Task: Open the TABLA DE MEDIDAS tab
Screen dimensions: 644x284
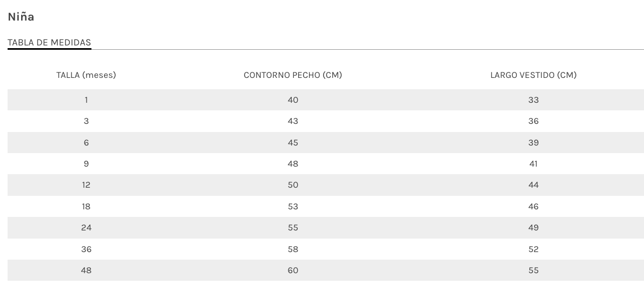Action: coord(49,43)
